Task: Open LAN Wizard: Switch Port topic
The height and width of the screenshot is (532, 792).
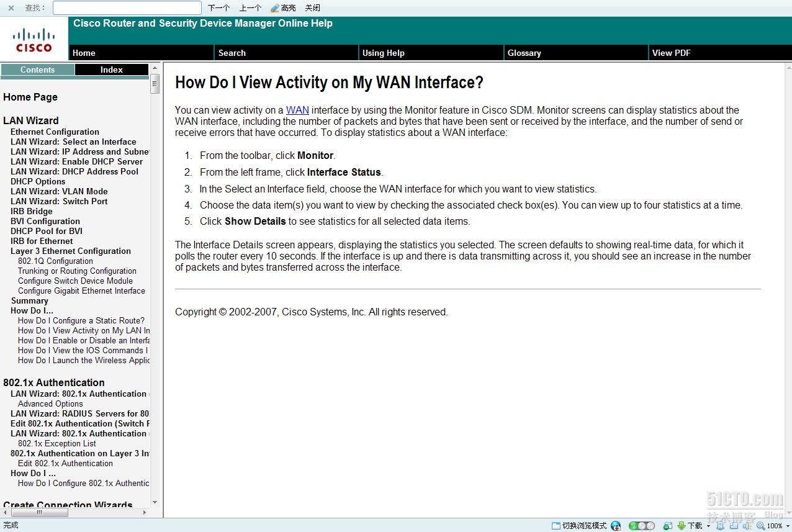Action: [x=59, y=201]
